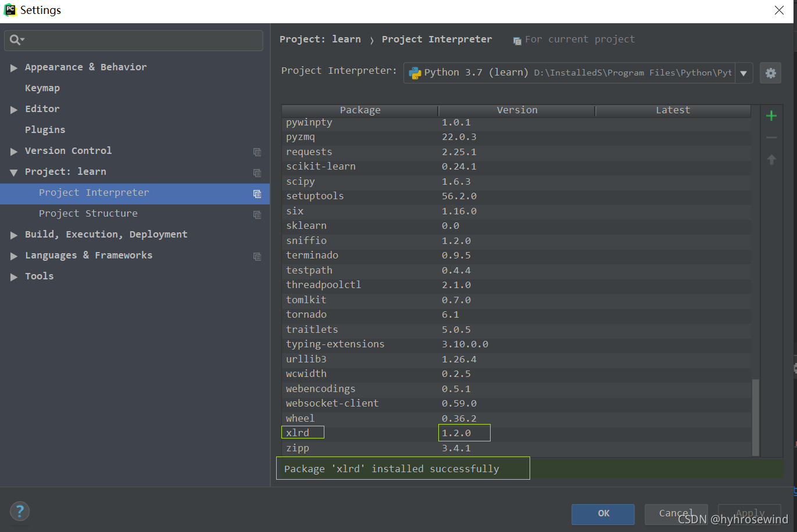Viewport: 797px width, 532px height.
Task: Click the Version column header
Action: point(517,110)
